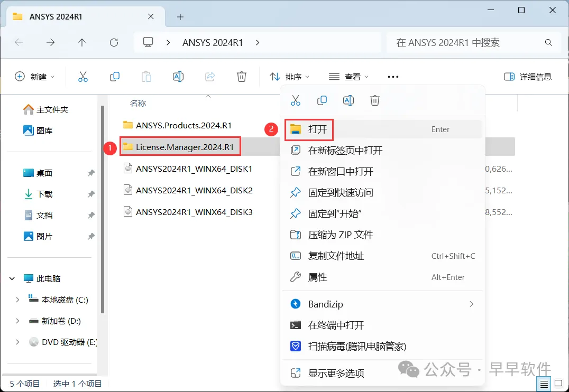Click the Name column header
Viewport: 569px width, 392px height.
(138, 104)
